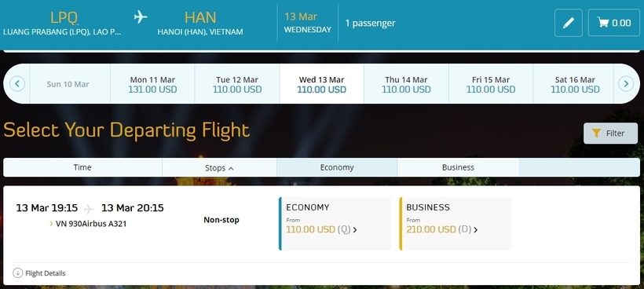Select Thu 14 Mar date

click(x=406, y=84)
